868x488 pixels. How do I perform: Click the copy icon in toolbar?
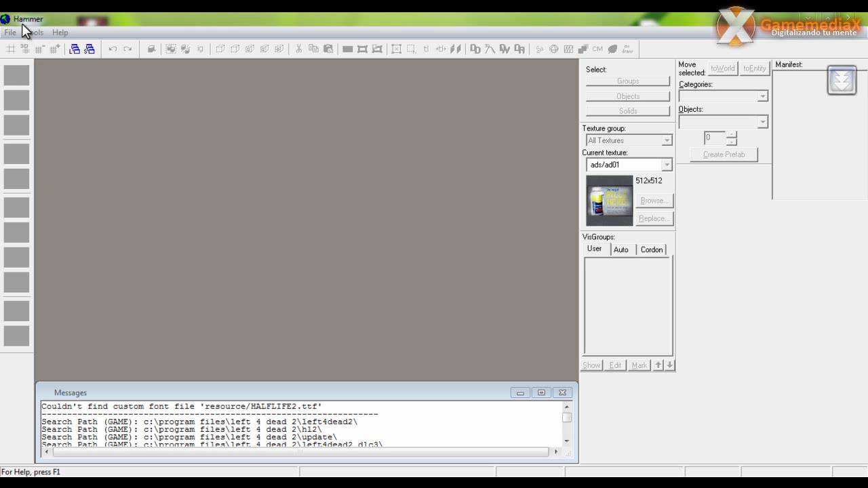(313, 49)
